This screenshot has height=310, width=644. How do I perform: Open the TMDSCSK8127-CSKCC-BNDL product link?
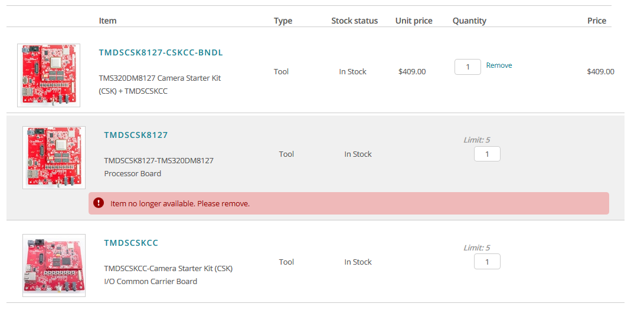pyautogui.click(x=161, y=52)
